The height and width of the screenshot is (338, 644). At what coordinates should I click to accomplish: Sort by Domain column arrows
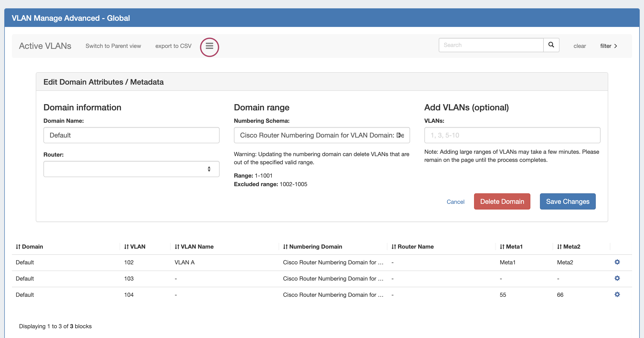tap(18, 247)
